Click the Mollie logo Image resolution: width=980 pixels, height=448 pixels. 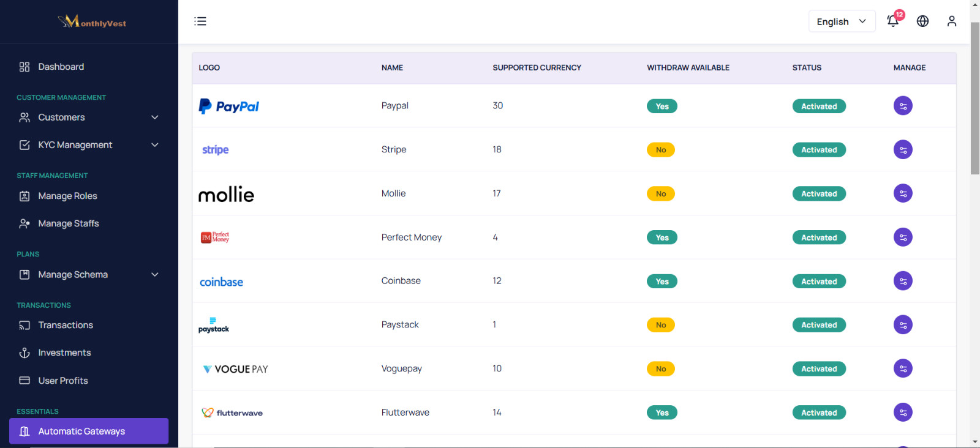pos(226,195)
